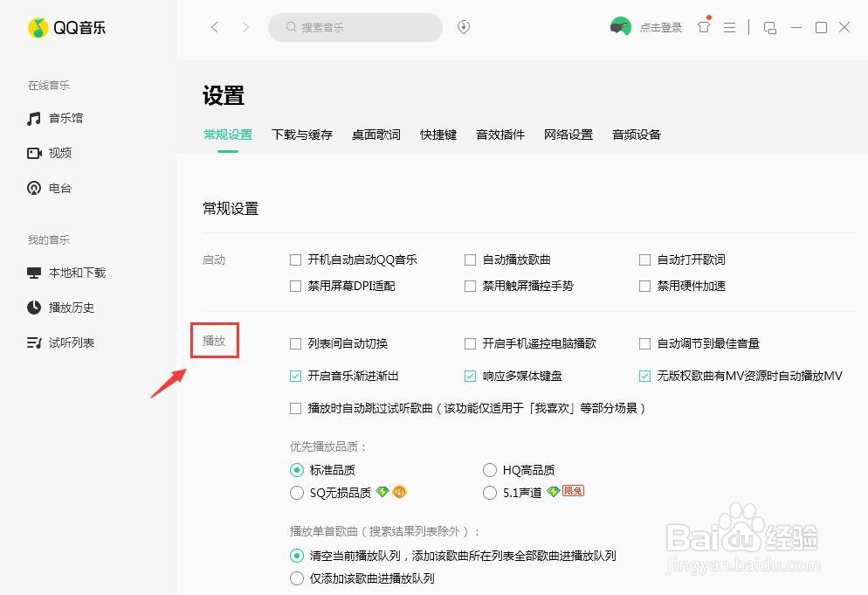Click the 限免 badge beside 5.1声道

point(573,491)
